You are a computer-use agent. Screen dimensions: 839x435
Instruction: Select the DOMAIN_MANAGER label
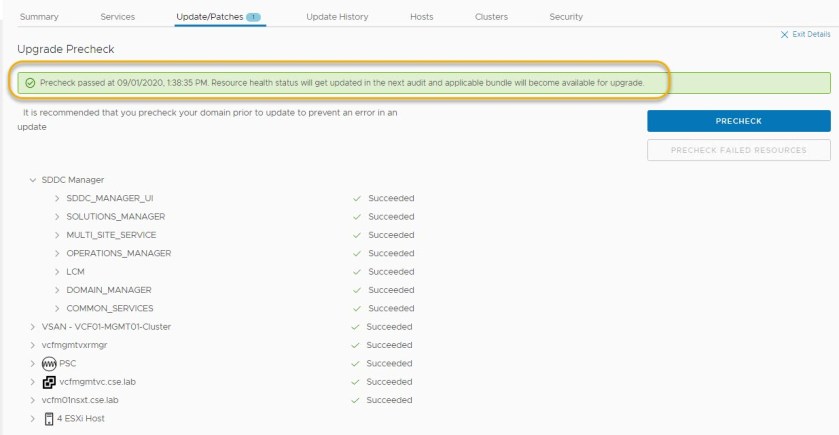(109, 290)
